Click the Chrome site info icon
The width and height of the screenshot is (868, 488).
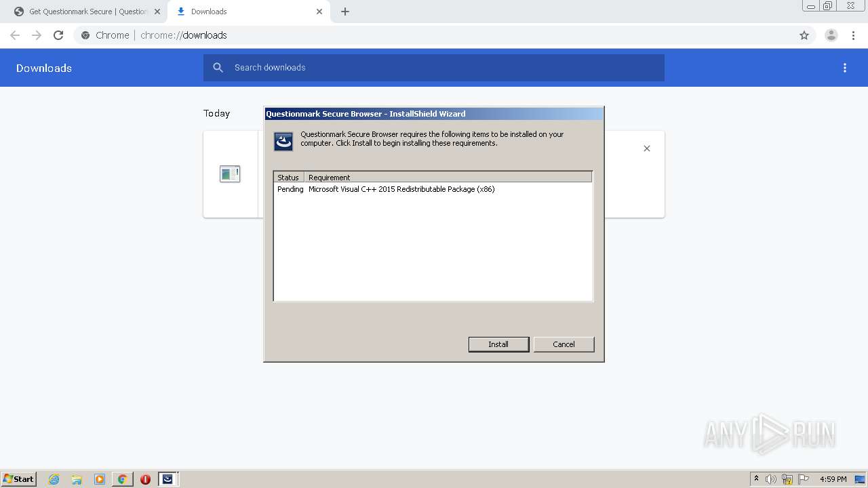click(x=85, y=35)
